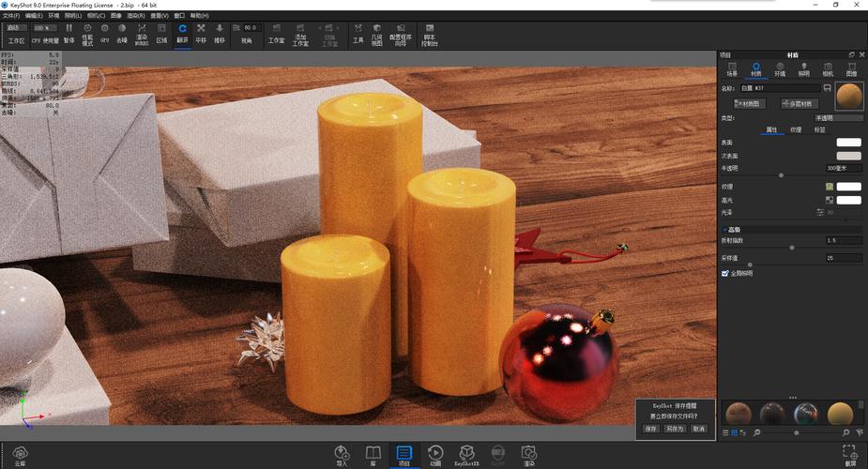Select the Tumble (翻滚) camera tool
Viewport: 868px width, 469px height.
pos(182,33)
